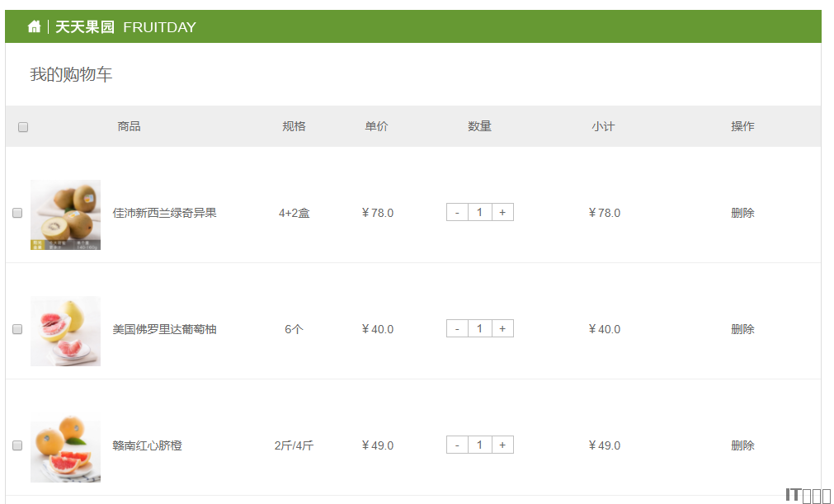Decrease quantity of 佳沛新西兰绿奇异果
This screenshot has width=834, height=504.
coord(457,213)
